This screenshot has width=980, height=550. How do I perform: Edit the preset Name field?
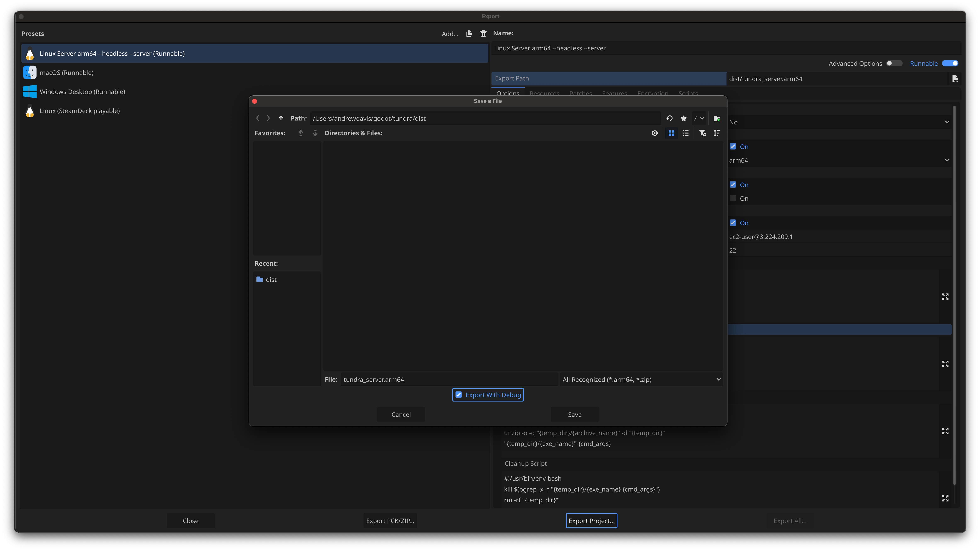(x=726, y=48)
